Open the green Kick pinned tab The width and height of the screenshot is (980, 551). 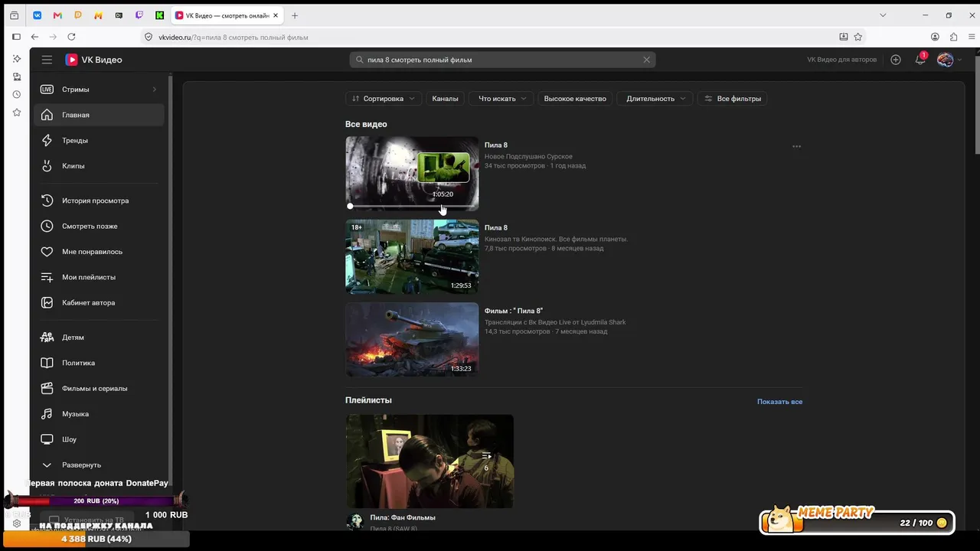click(159, 15)
